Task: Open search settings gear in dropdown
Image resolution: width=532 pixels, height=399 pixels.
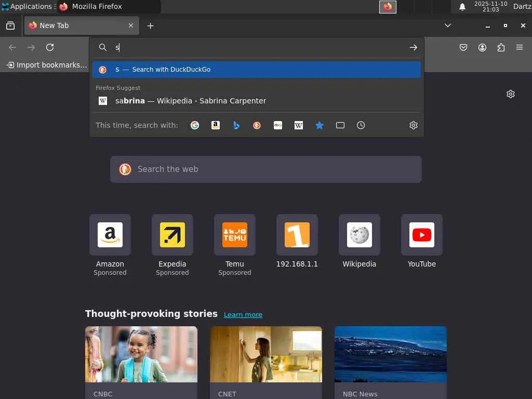Action: click(413, 125)
